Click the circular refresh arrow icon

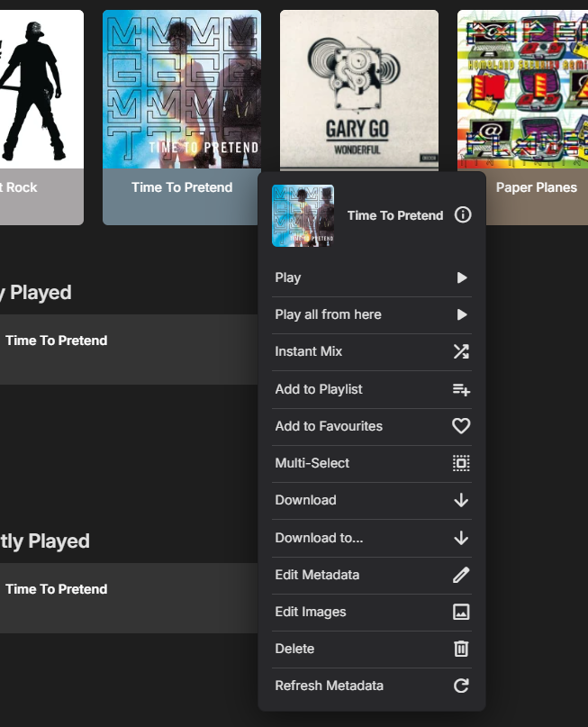pyautogui.click(x=461, y=686)
